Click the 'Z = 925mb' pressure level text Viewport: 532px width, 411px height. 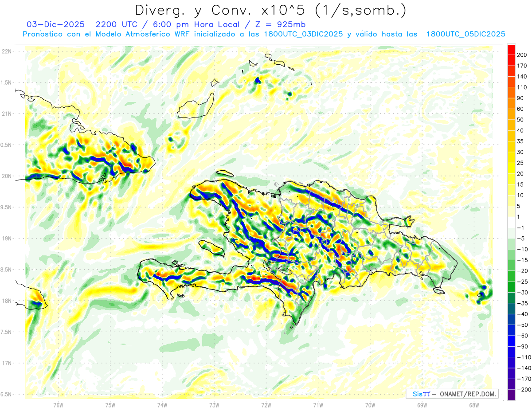click(278, 24)
